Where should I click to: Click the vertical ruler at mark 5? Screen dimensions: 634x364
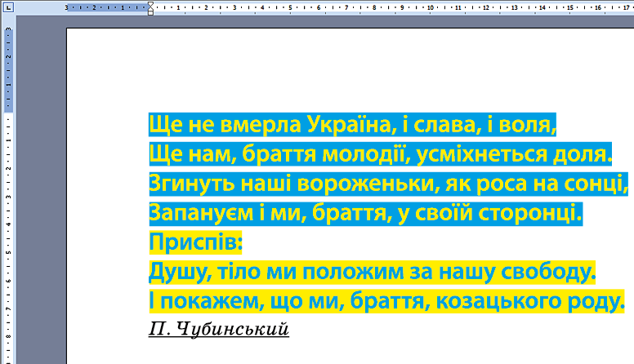point(8,252)
